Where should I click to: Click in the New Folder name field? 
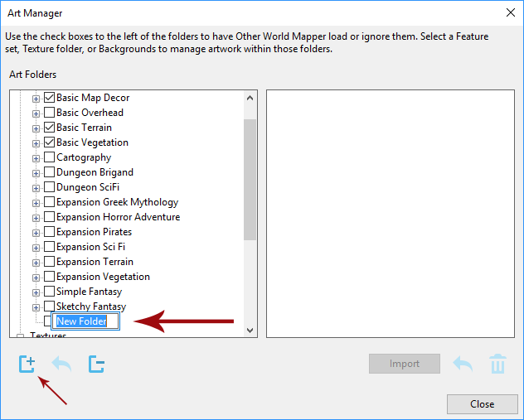85,321
